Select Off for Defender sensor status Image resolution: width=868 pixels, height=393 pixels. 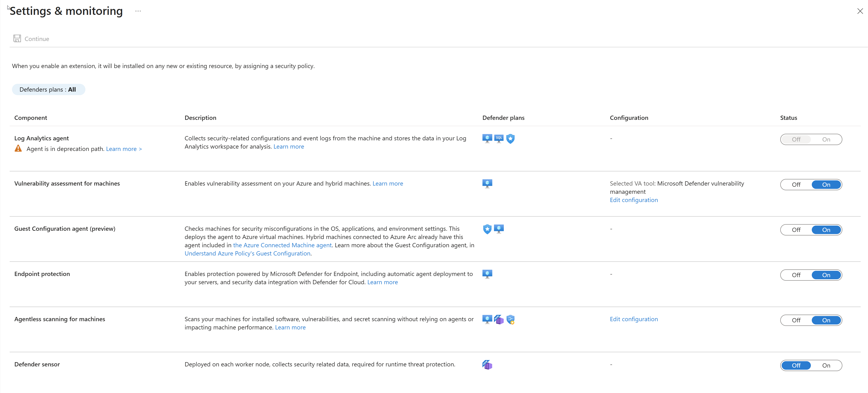(796, 365)
